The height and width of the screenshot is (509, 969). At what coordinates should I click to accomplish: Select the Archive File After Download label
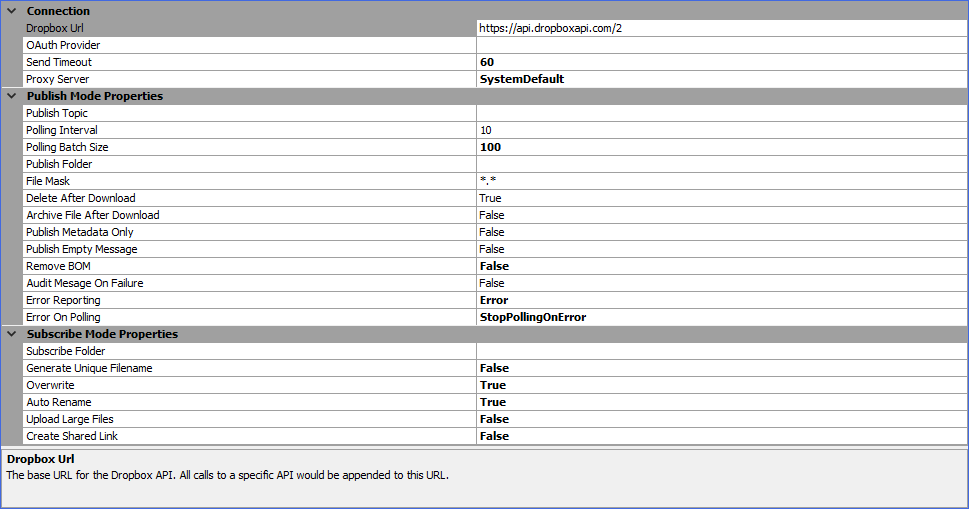coord(93,215)
